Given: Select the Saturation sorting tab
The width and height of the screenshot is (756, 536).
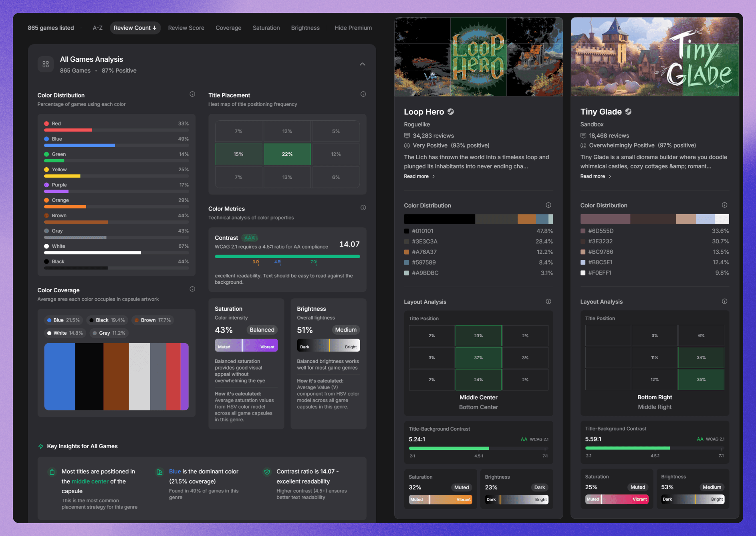Looking at the screenshot, I should (266, 28).
